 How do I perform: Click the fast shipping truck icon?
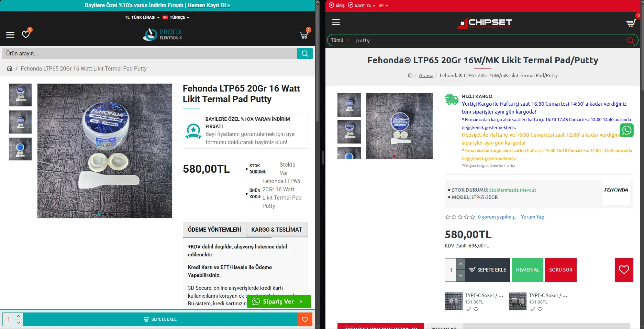point(452,99)
